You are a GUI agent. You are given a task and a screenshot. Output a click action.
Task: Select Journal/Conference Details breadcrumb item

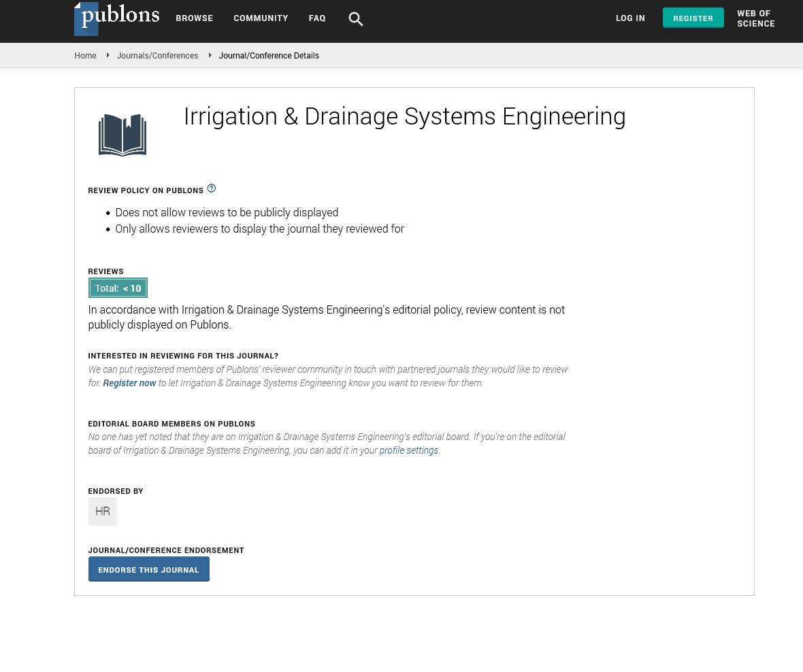[269, 56]
